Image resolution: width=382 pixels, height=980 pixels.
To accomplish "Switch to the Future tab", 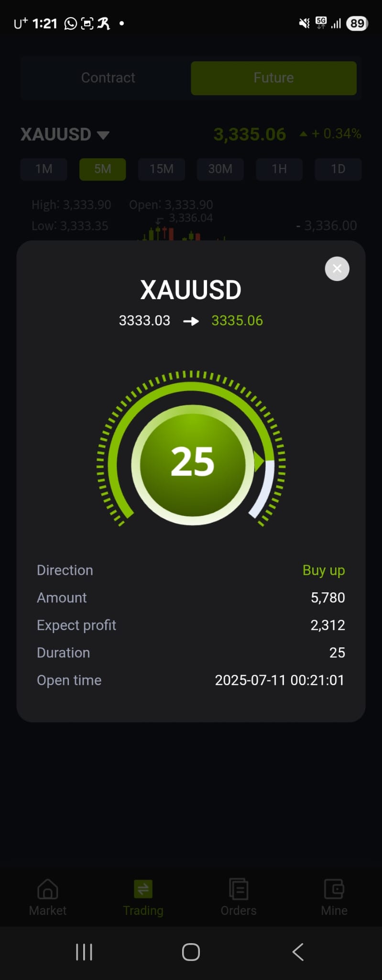I will pyautogui.click(x=273, y=78).
